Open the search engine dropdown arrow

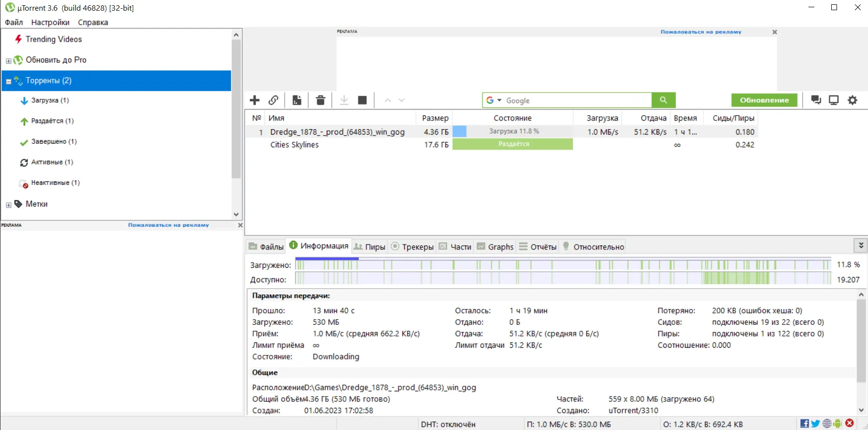500,100
